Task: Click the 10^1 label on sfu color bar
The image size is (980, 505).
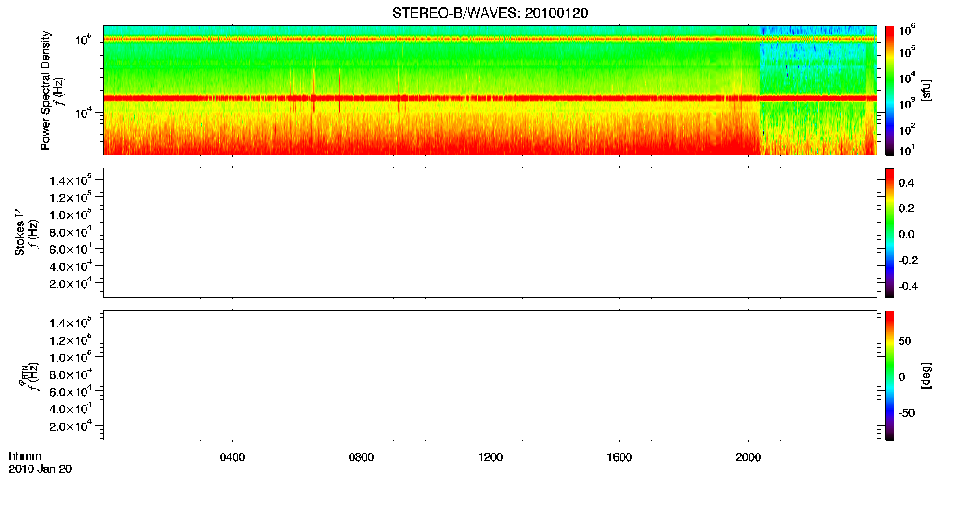Action: click(907, 150)
